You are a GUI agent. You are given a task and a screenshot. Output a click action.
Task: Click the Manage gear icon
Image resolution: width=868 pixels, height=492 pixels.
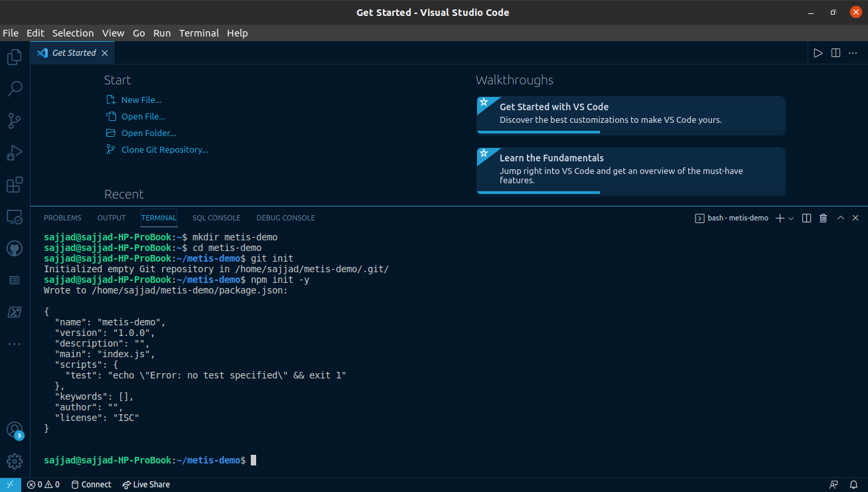pos(15,461)
